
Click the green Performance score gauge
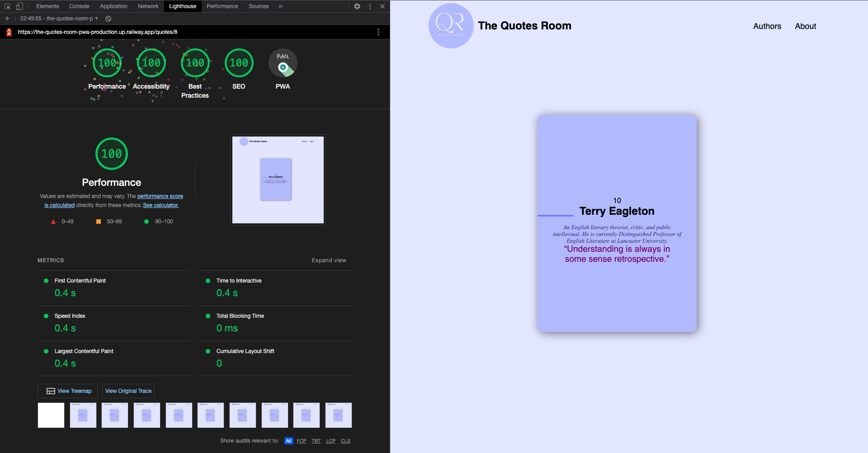pos(111,154)
